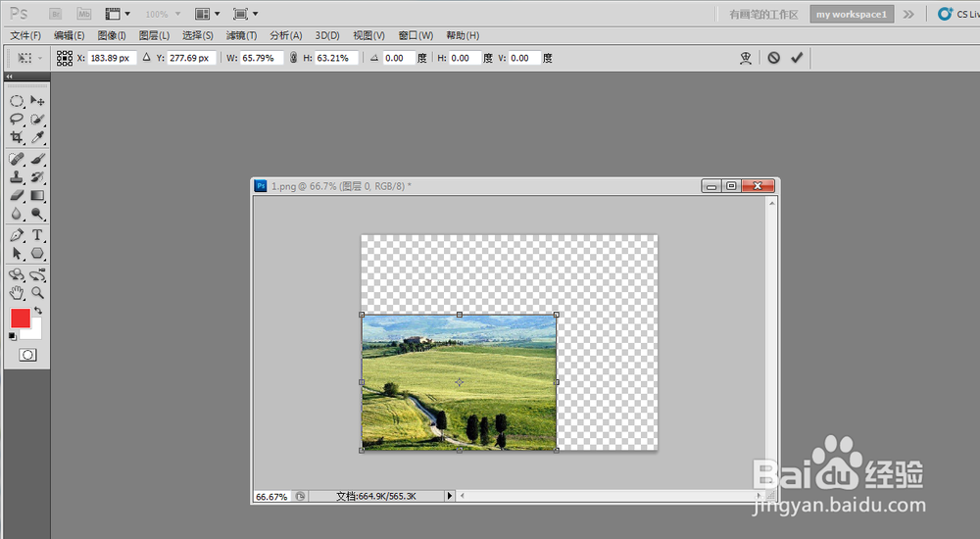This screenshot has height=539, width=980.
Task: Click the width field 65.79%
Action: 262,58
